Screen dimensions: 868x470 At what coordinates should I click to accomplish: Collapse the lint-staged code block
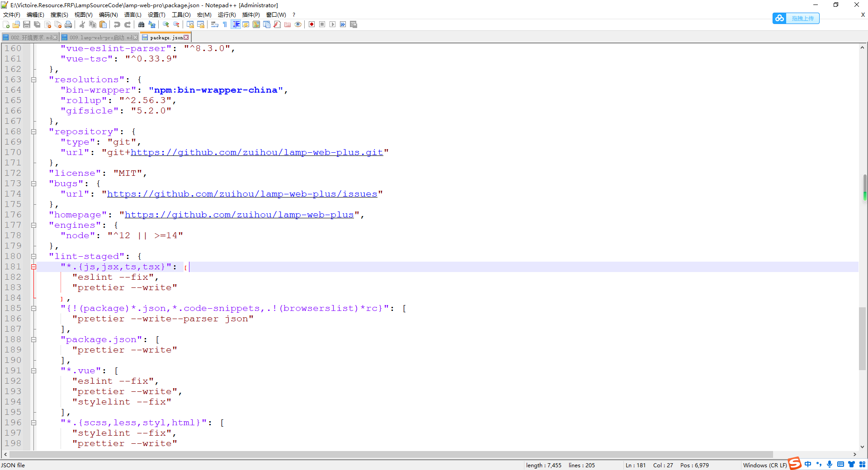(x=33, y=256)
